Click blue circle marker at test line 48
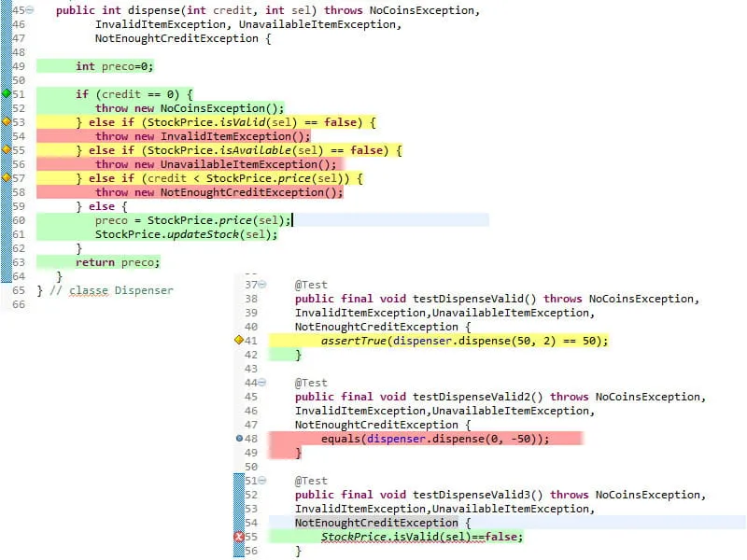The image size is (747, 560). click(239, 438)
